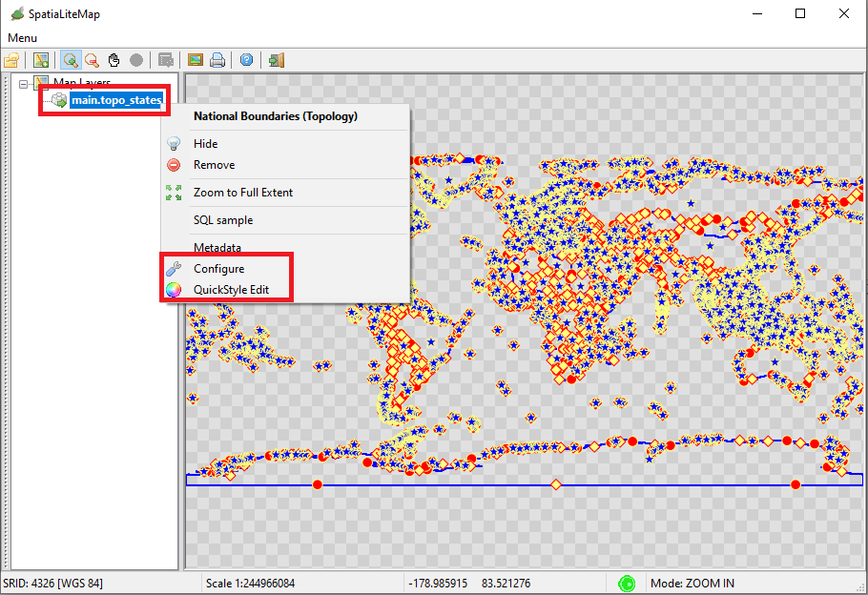Viewport: 868px width, 595px height.
Task: Click the color wheel QuickStyle icon
Action: (x=174, y=290)
